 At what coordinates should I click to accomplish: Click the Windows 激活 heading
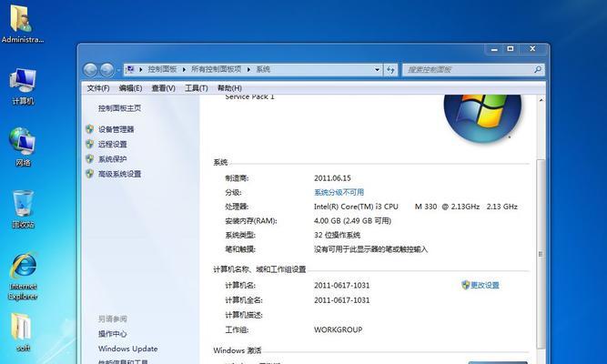238,350
